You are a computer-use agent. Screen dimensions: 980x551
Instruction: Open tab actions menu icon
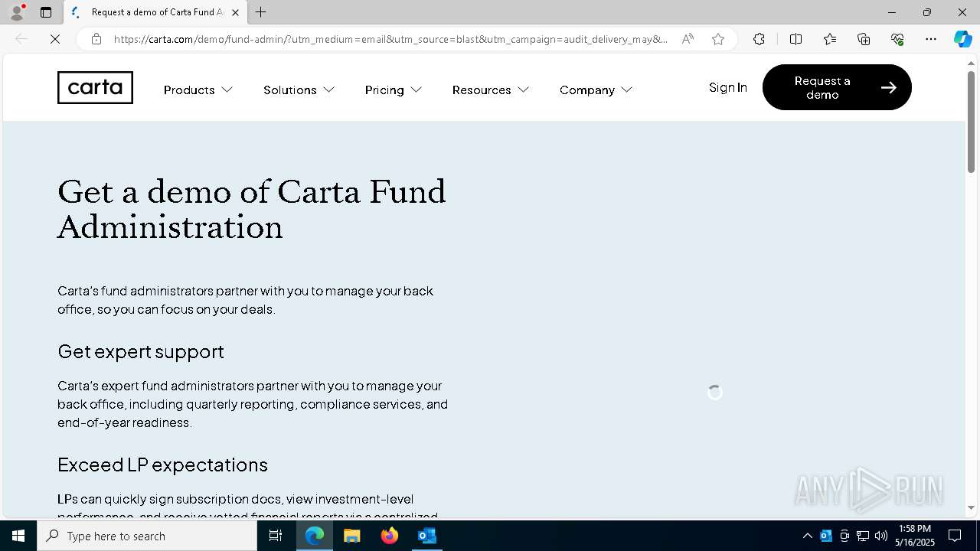pos(46,12)
